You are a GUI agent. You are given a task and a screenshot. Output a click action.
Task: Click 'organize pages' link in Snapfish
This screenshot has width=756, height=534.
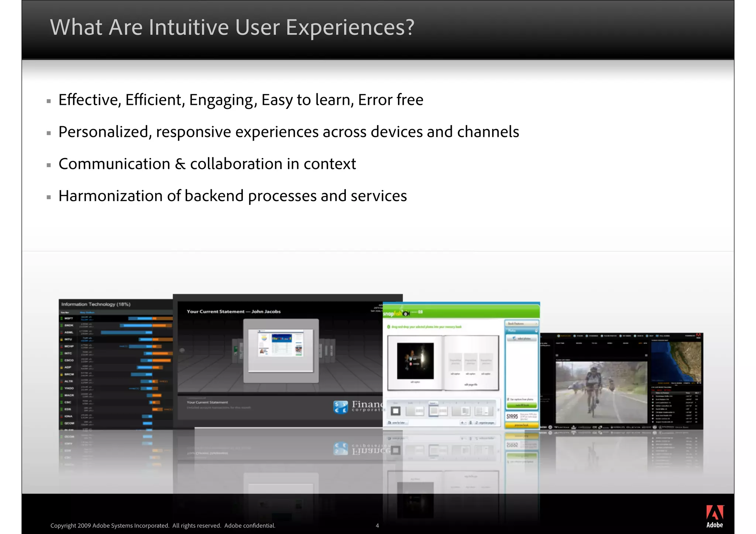click(x=485, y=423)
